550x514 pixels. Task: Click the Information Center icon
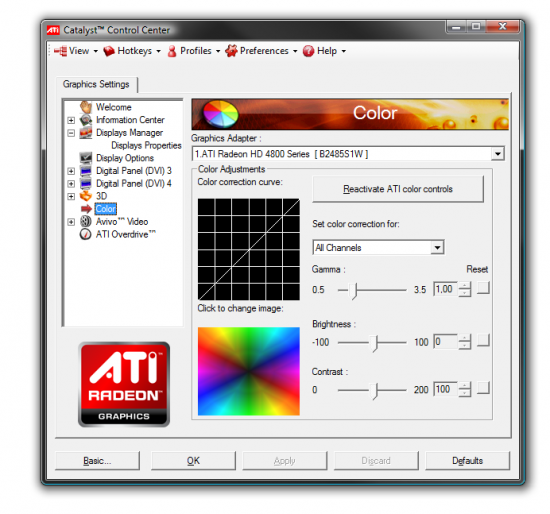pos(86,120)
